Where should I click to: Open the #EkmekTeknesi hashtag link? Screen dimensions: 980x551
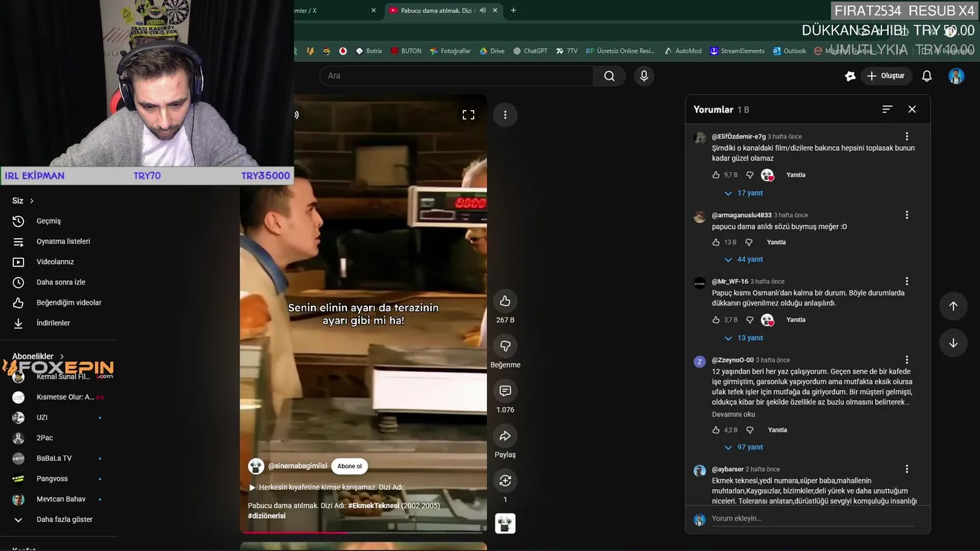coord(374,506)
